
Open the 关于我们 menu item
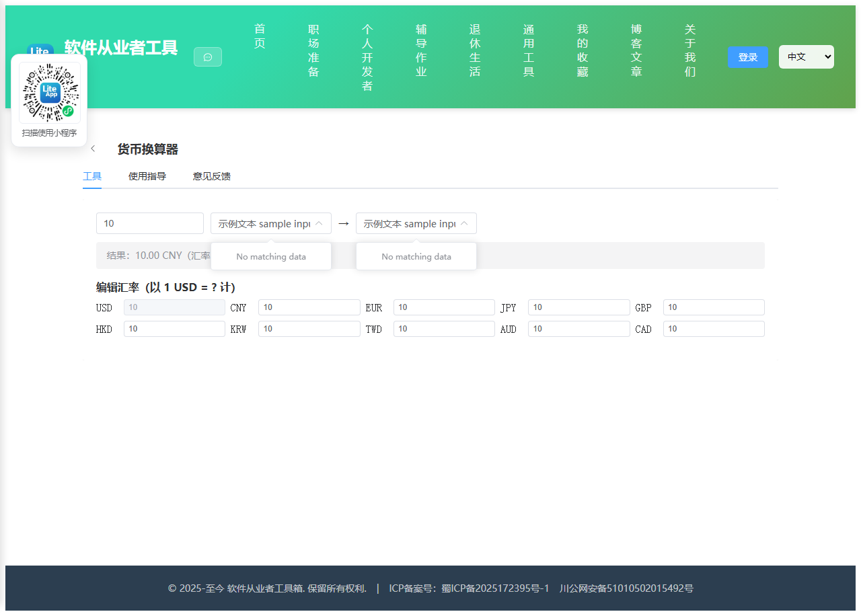click(x=690, y=50)
